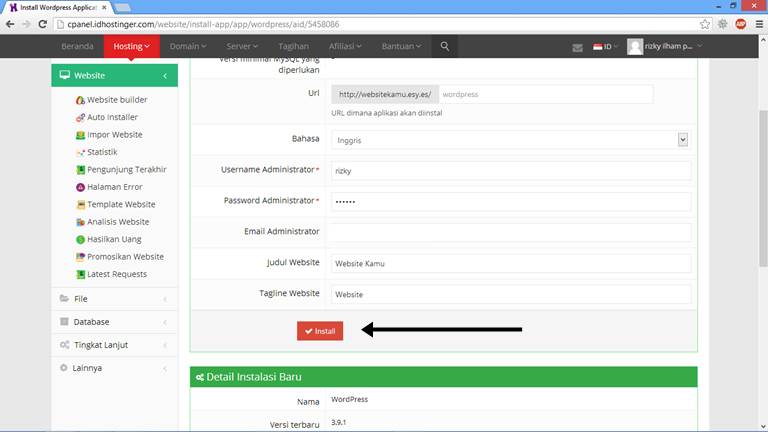768x432 pixels.
Task: View Statistik page
Action: click(96, 152)
